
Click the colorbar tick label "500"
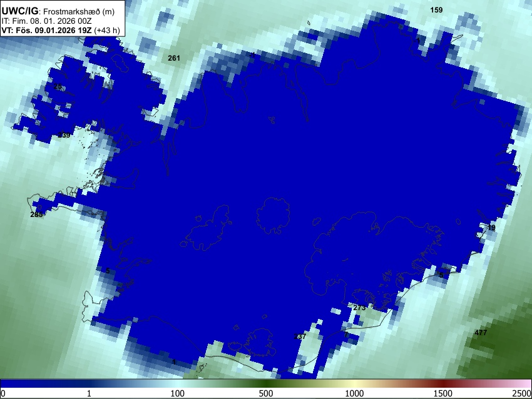266,393
